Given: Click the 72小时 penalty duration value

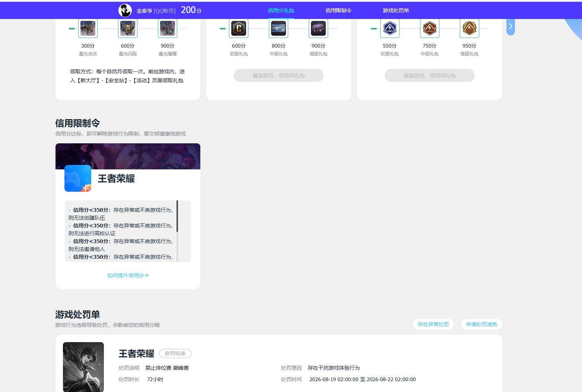Looking at the screenshot, I should click(x=155, y=379).
